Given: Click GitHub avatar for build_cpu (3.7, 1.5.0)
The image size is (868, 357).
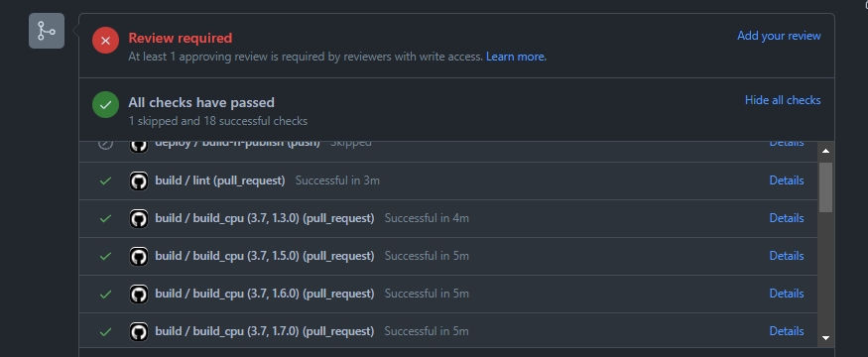Looking at the screenshot, I should tap(139, 256).
